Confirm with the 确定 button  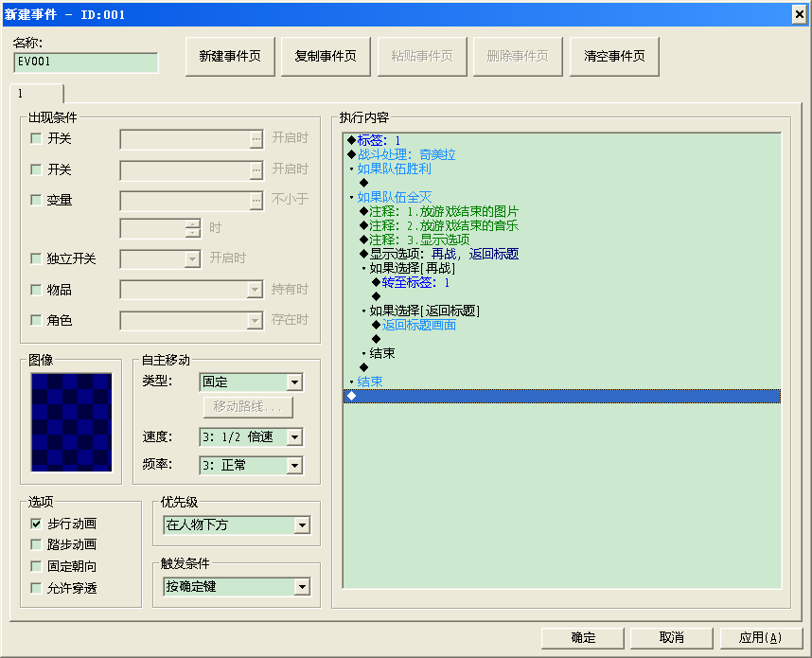point(583,638)
